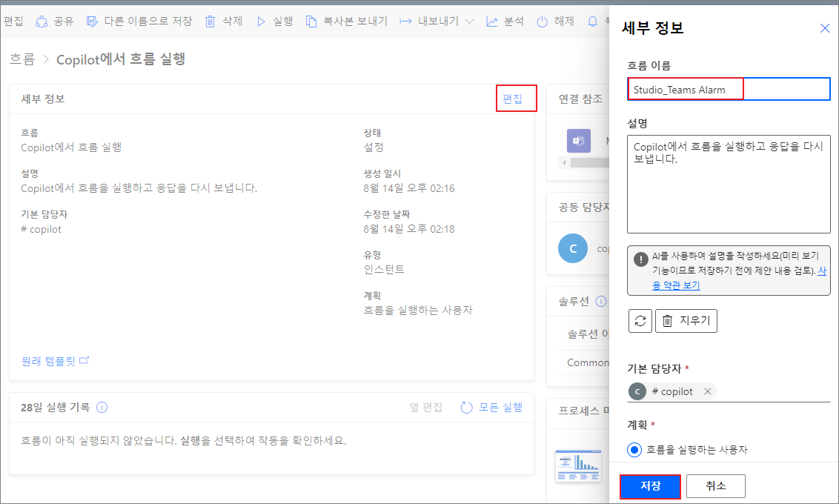Click the Teams connector icon in 연결 참조
839x504 pixels.
pos(578,141)
